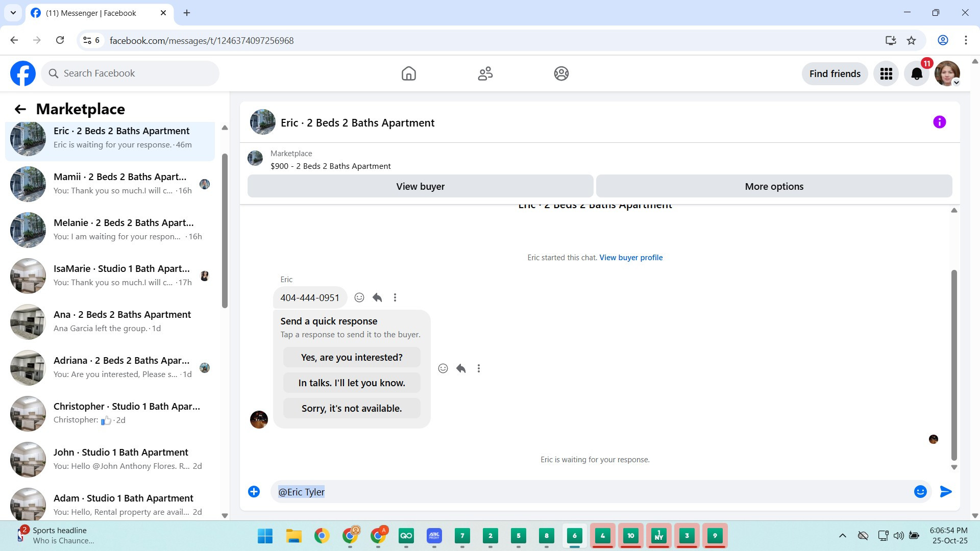
Task: Open the Facebook menu grid icon
Action: click(x=886, y=74)
